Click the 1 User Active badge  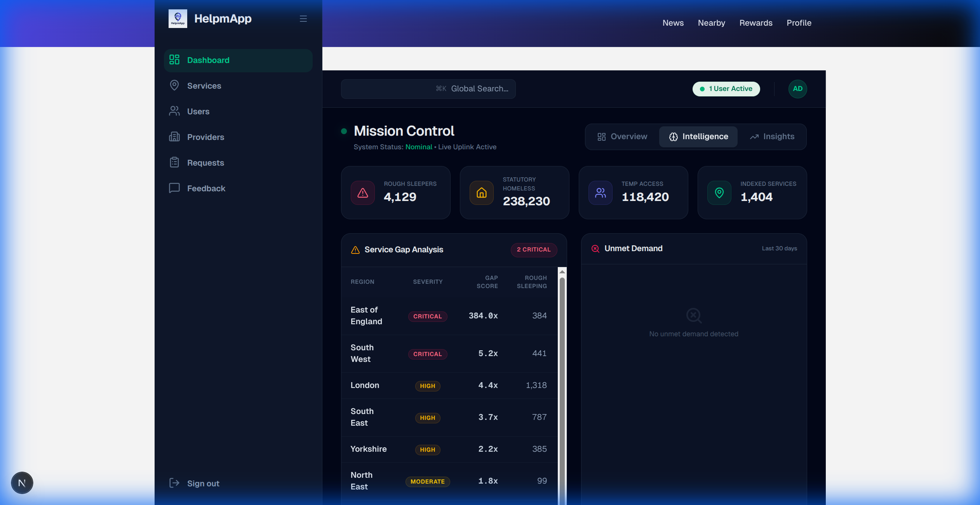click(726, 89)
